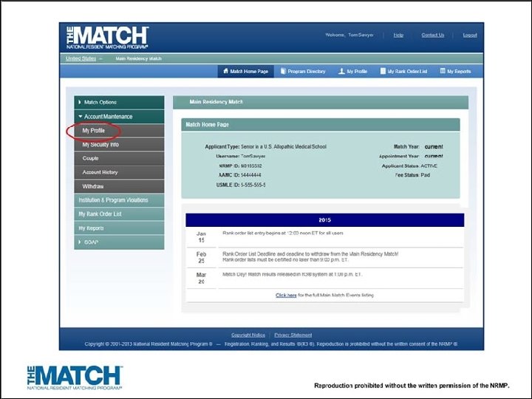
Task: Click the Jan 15 date cell
Action: tap(201, 237)
